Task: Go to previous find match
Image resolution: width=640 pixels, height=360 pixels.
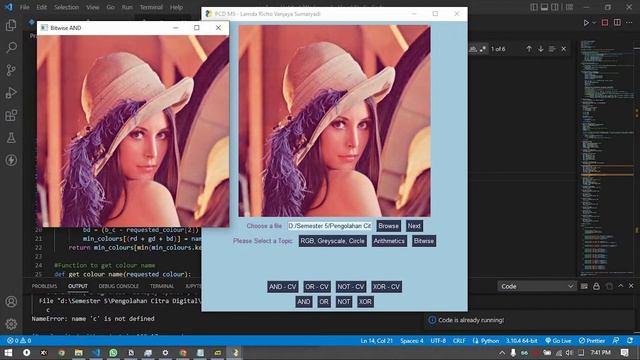Action: coord(529,49)
